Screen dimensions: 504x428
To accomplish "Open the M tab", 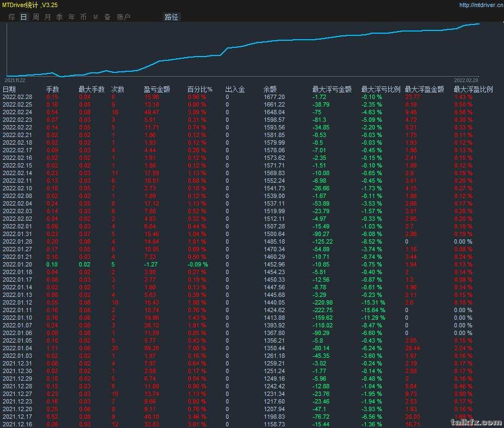I will click(96, 17).
